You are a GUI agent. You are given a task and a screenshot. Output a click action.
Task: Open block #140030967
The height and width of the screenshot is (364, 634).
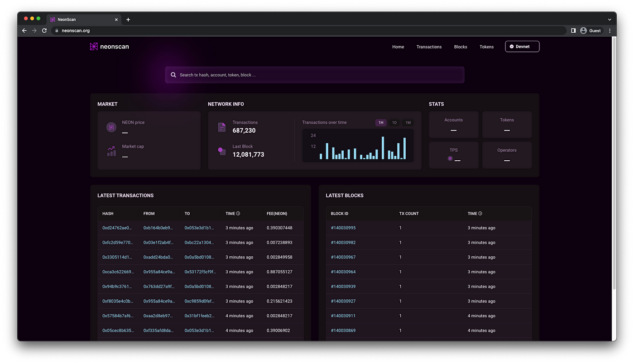click(343, 257)
